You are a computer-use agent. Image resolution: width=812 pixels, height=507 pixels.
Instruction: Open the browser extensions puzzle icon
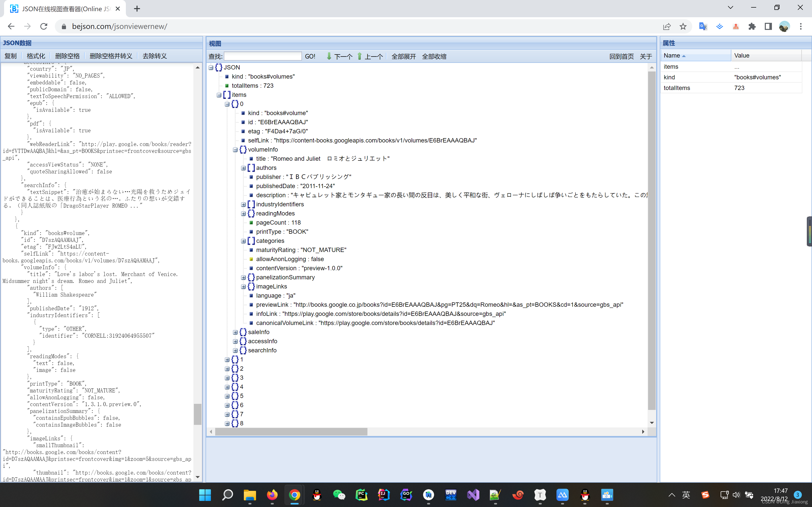752,26
